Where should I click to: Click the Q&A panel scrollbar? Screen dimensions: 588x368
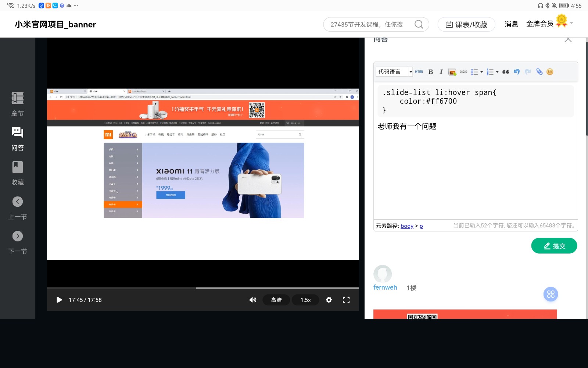(587, 88)
